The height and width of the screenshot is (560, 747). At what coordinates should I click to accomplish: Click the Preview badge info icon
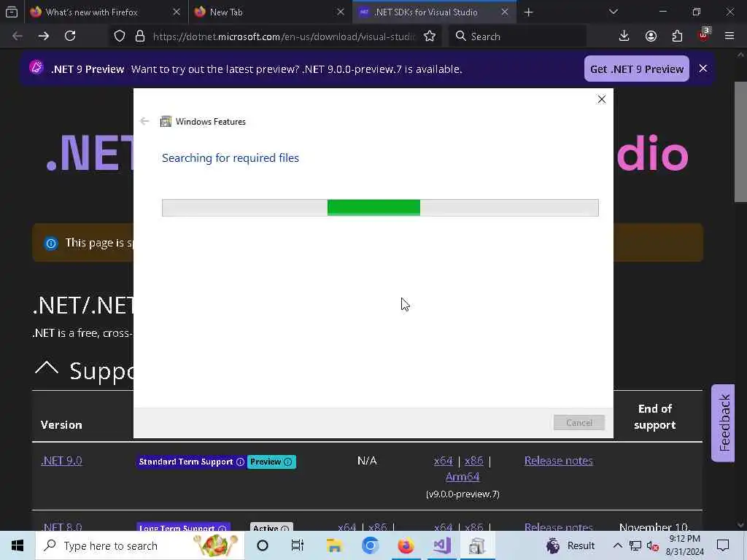click(287, 462)
